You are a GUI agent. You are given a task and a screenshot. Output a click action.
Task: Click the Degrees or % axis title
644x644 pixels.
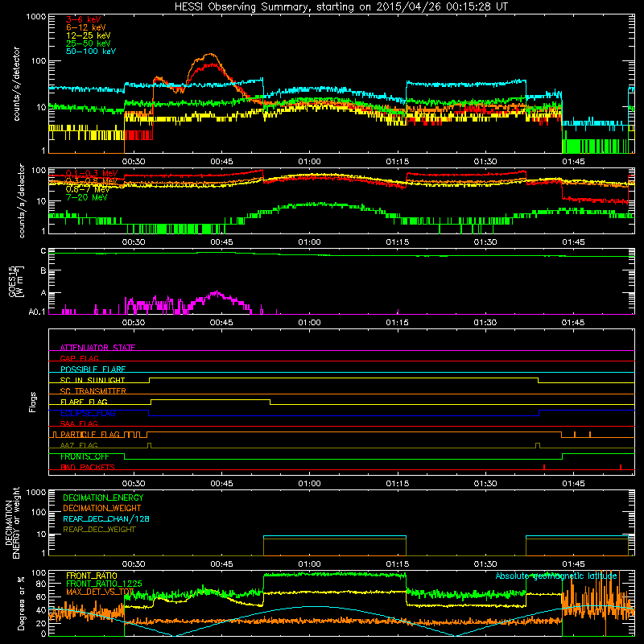click(x=21, y=603)
